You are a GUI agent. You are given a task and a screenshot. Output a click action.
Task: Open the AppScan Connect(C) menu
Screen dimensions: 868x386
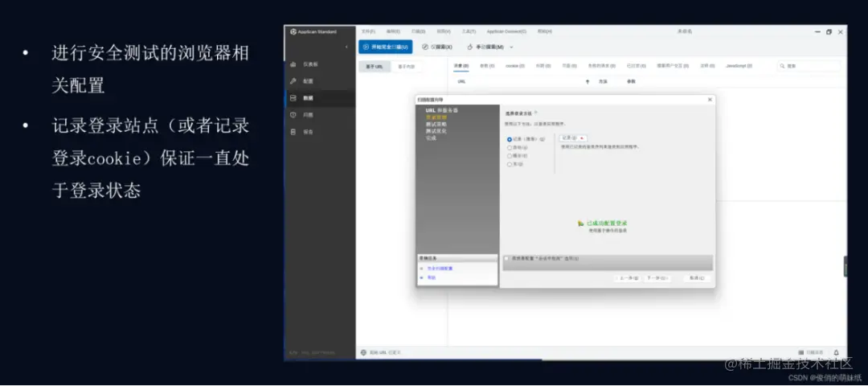506,31
